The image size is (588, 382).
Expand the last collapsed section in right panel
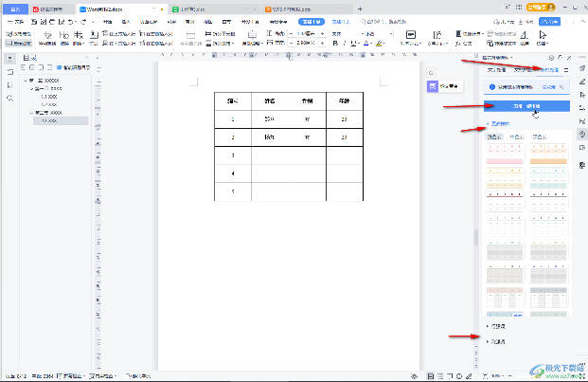pos(496,341)
